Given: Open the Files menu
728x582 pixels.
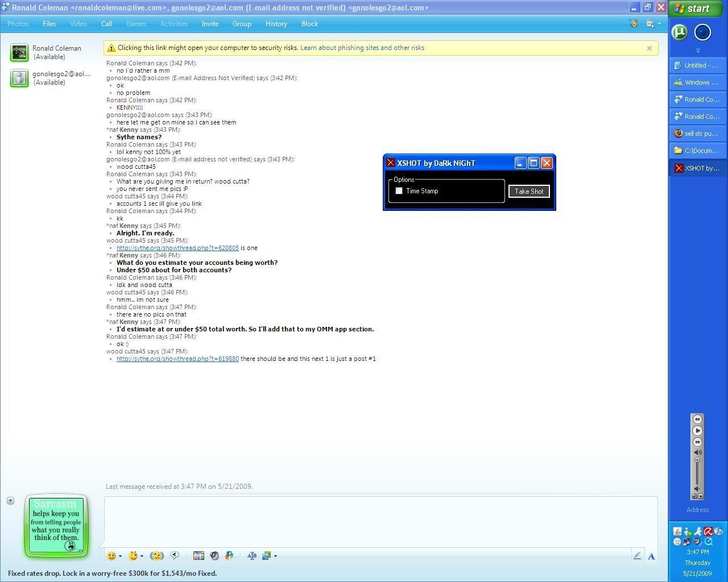Looking at the screenshot, I should click(49, 24).
